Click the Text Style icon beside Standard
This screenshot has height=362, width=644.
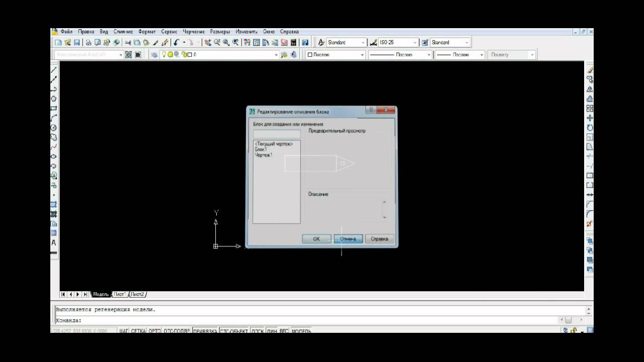click(x=321, y=43)
